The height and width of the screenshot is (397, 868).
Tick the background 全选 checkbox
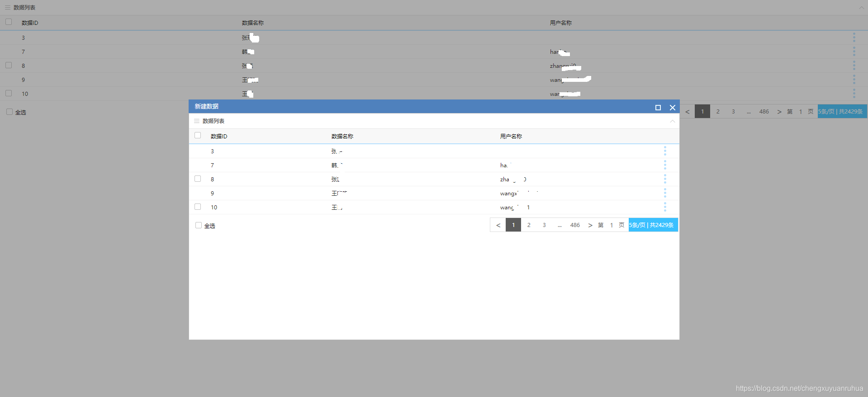9,112
